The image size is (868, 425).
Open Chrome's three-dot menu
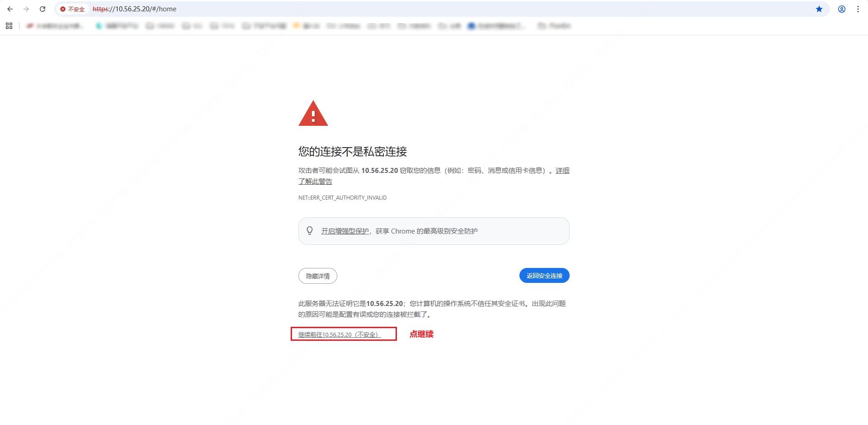(858, 9)
